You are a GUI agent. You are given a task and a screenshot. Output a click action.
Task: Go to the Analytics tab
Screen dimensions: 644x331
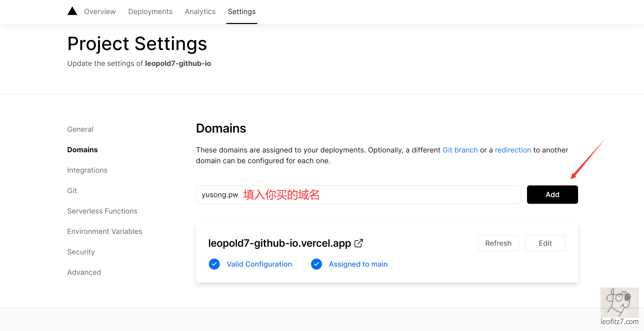[200, 12]
